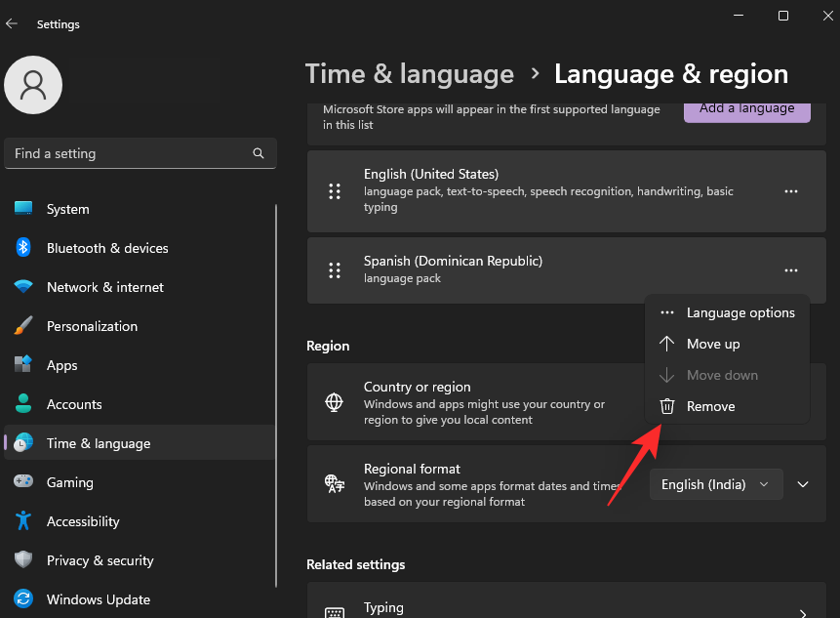The height and width of the screenshot is (618, 840).
Task: Open the Typing related settings chevron
Action: 803,613
